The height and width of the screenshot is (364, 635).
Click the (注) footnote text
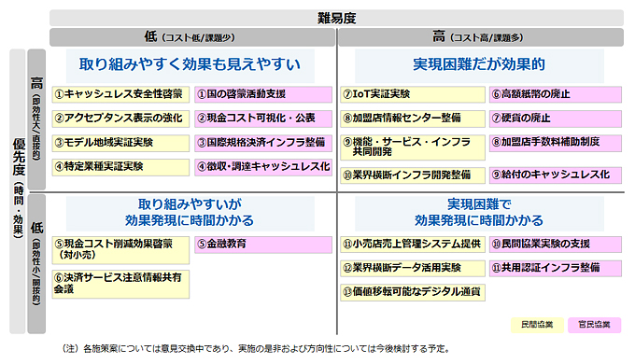coord(256,349)
